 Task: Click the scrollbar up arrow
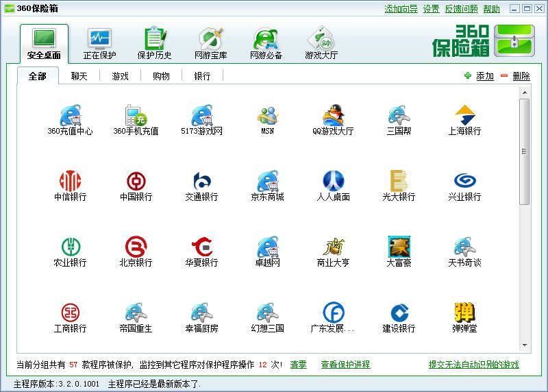click(525, 93)
